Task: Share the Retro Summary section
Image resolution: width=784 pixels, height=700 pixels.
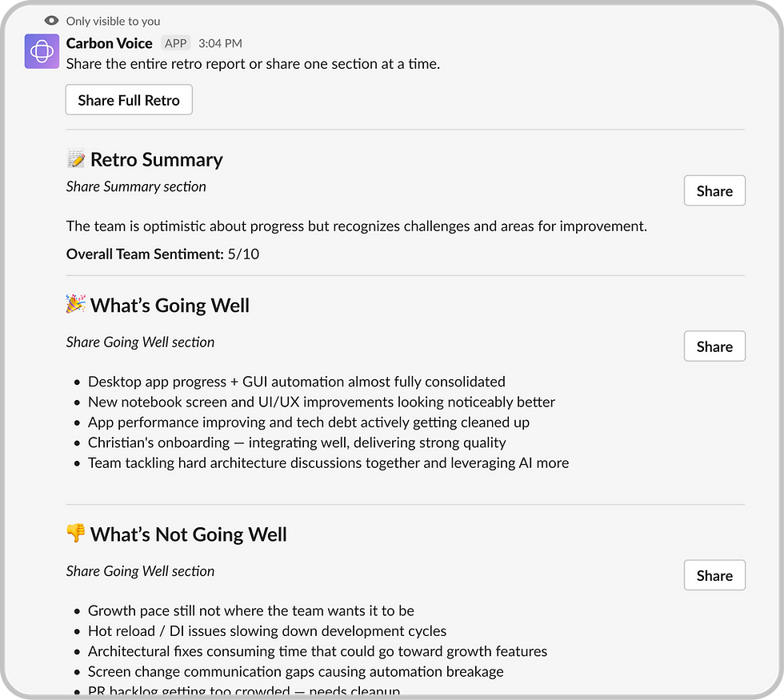Action: click(x=714, y=191)
